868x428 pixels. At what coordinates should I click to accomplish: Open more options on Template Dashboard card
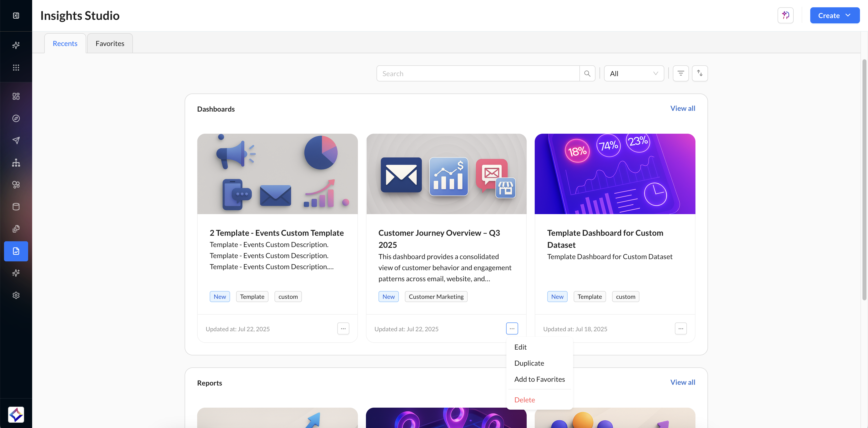click(680, 328)
